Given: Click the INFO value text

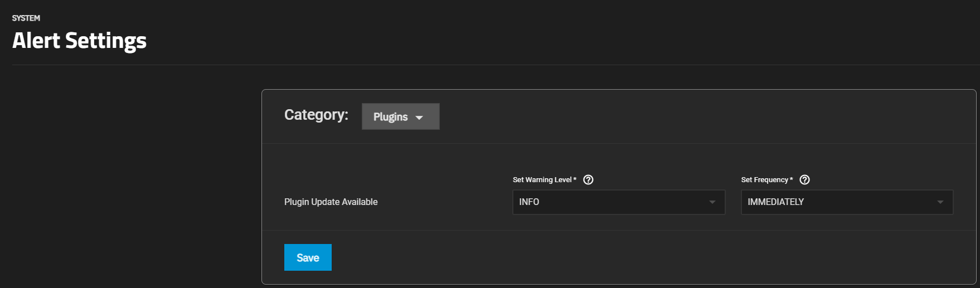Looking at the screenshot, I should pyautogui.click(x=529, y=202).
